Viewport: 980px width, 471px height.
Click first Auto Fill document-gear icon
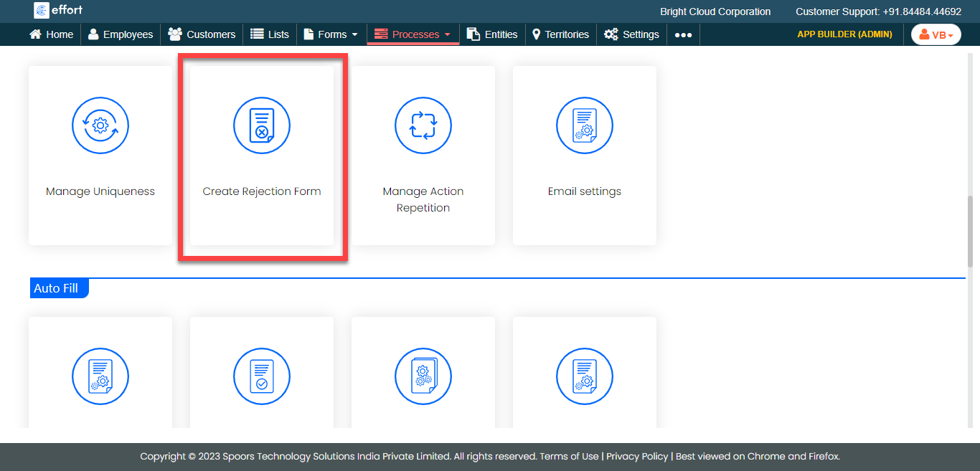coord(100,376)
